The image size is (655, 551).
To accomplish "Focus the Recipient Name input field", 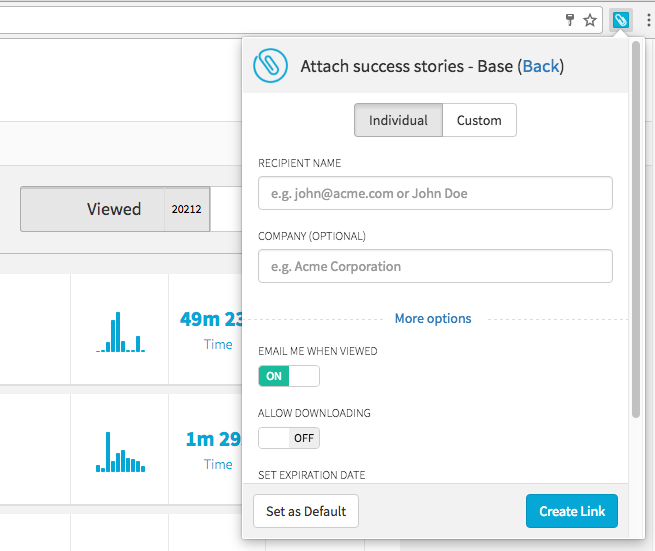I will click(x=435, y=193).
